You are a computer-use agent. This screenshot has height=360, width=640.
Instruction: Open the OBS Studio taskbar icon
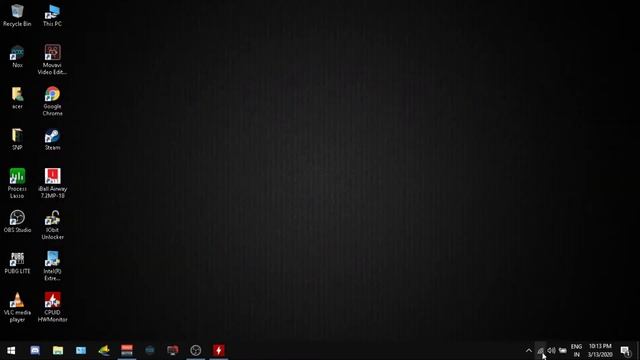coord(196,350)
